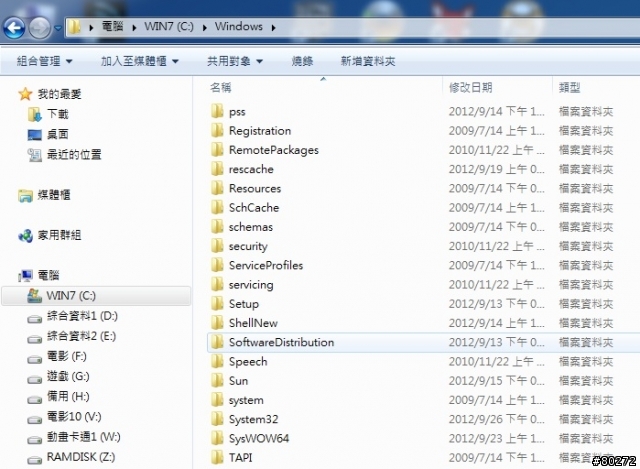Image resolution: width=640 pixels, height=469 pixels.
Task: Select WIN7 (C:) drive in sidebar
Action: coord(96,296)
